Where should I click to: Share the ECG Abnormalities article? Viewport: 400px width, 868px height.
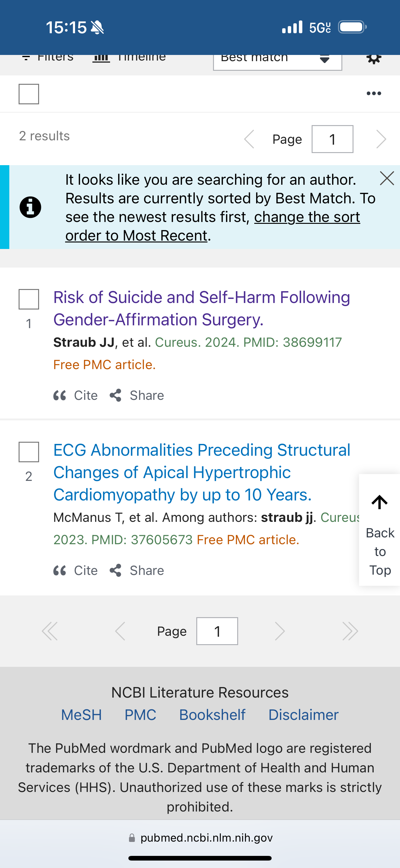pos(137,571)
